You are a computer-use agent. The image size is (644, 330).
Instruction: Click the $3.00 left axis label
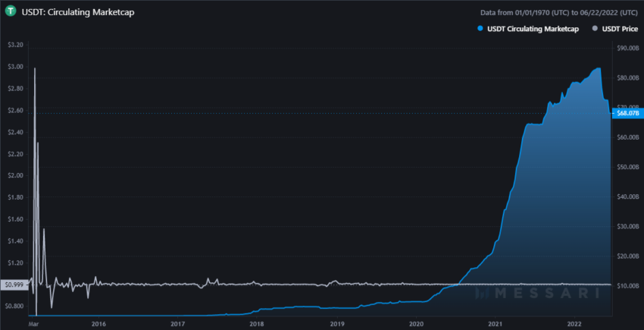15,67
